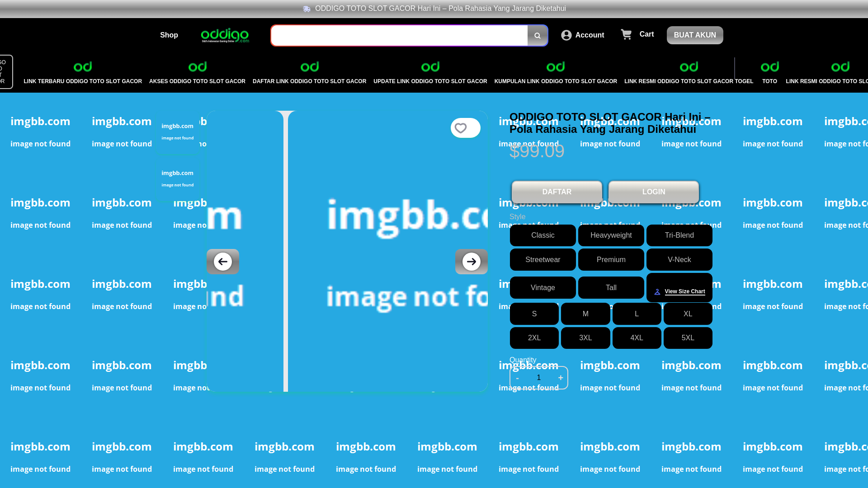Go to previous product image arrow
This screenshot has height=488, width=868.
223,262
